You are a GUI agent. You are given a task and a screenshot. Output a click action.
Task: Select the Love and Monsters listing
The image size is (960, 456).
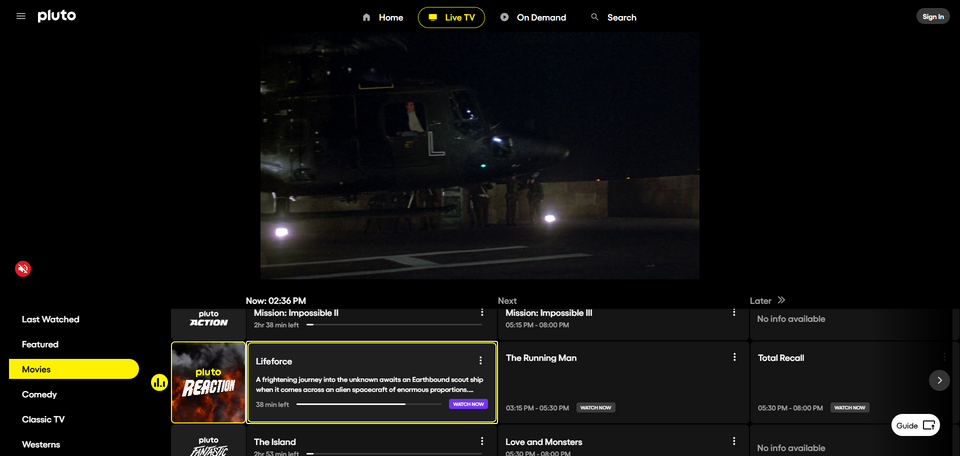tap(623, 441)
